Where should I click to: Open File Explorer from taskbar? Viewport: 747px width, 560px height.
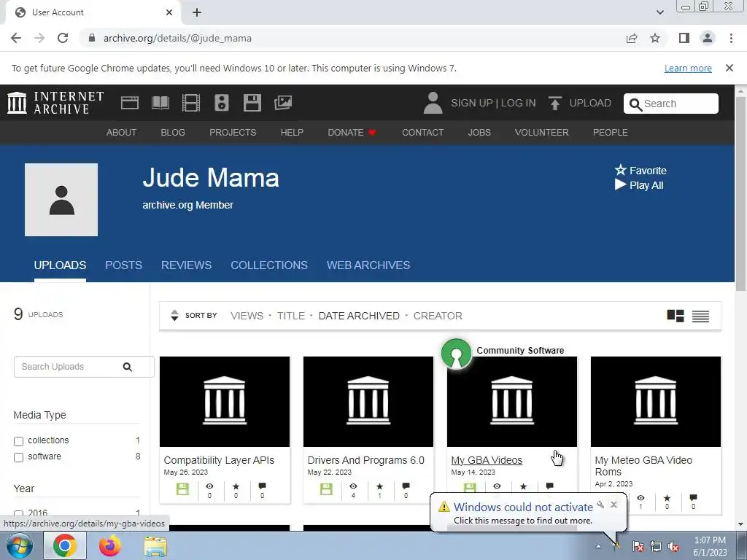(x=156, y=546)
